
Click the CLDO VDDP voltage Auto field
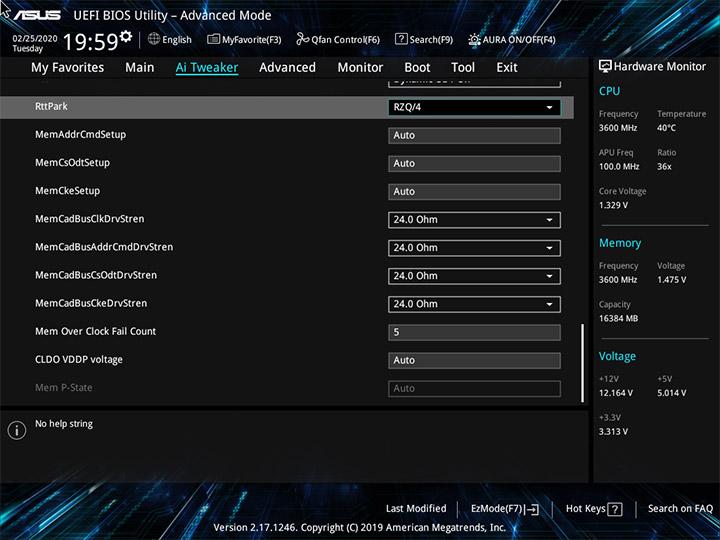(474, 360)
